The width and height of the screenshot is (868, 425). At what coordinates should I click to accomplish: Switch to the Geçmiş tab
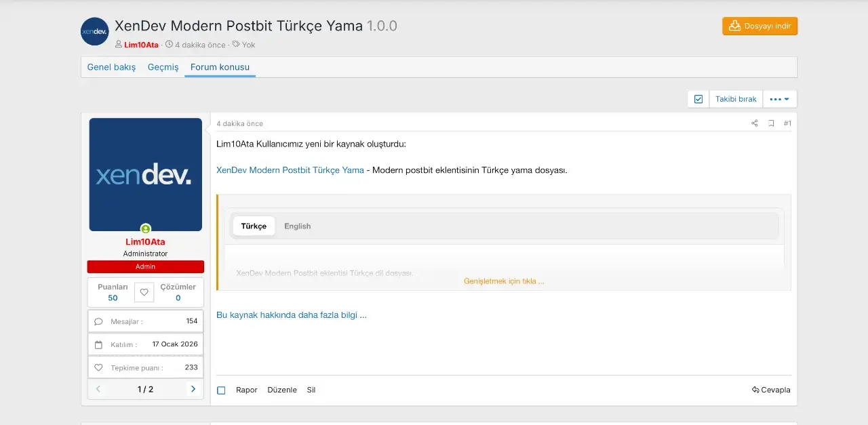[163, 67]
